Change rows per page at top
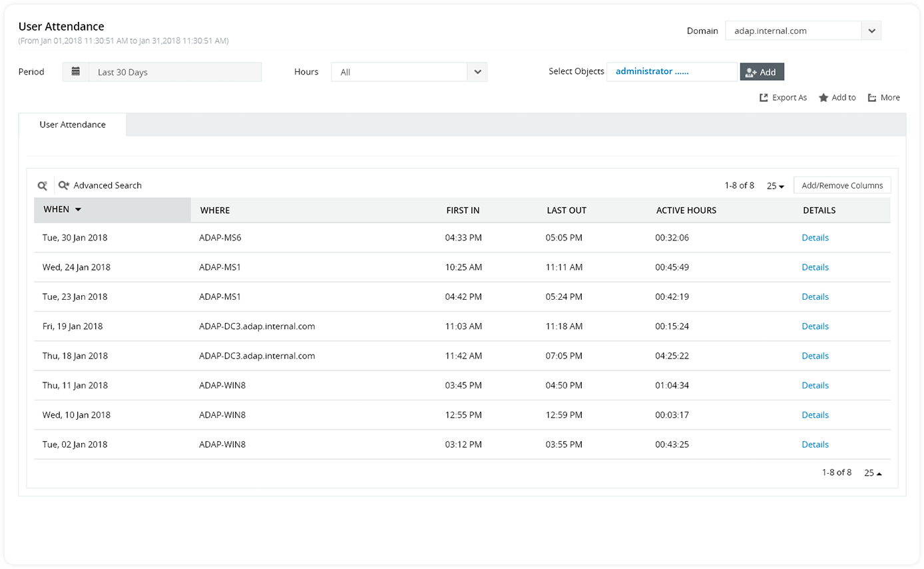This screenshot has width=924, height=569. 776,186
